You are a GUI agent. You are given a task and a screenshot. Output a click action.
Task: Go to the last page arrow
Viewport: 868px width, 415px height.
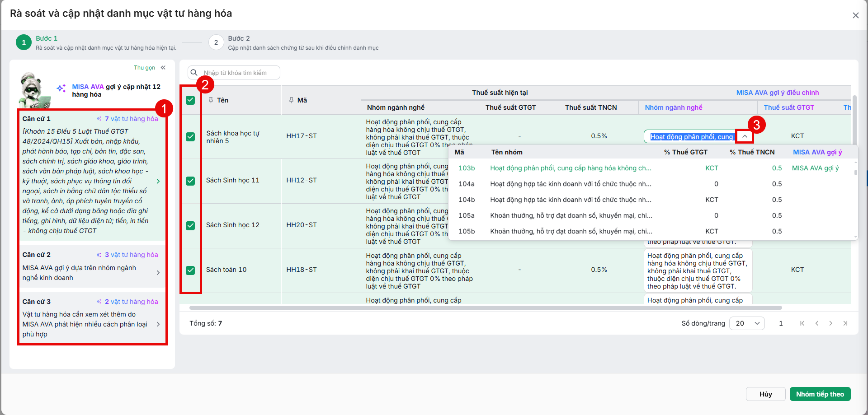coord(845,323)
